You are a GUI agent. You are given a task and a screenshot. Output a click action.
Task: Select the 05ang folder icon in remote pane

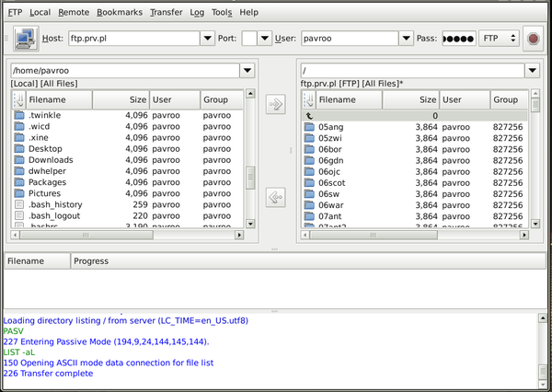309,127
